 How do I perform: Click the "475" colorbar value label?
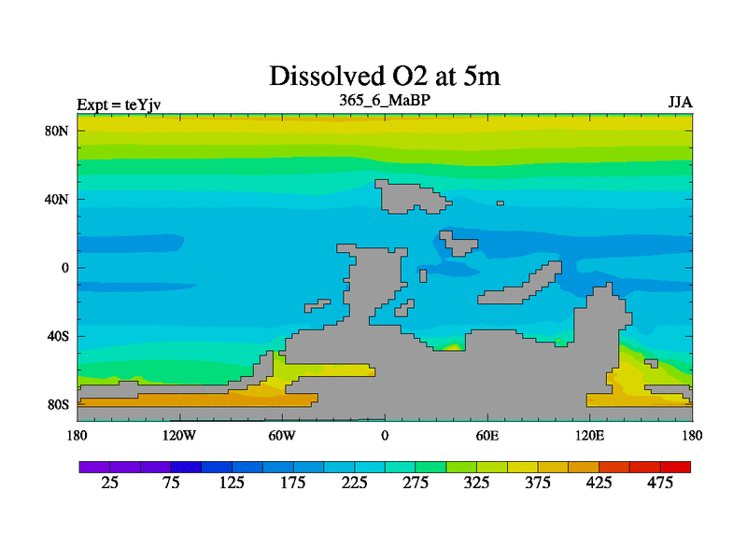[x=659, y=483]
